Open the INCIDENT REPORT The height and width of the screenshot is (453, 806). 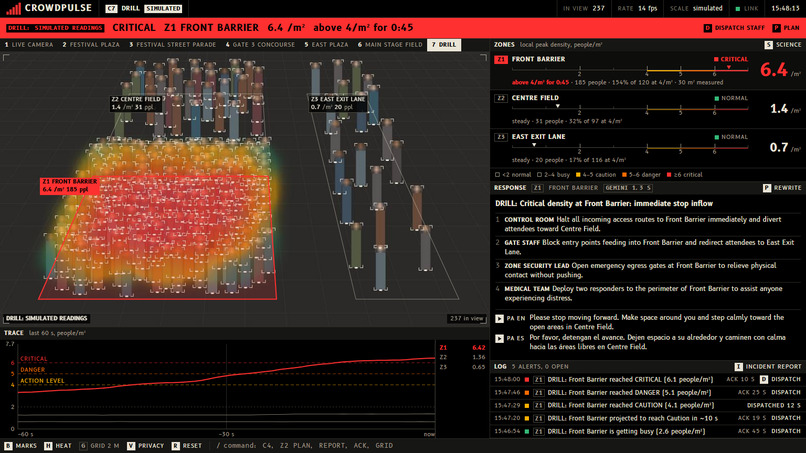[x=768, y=367]
